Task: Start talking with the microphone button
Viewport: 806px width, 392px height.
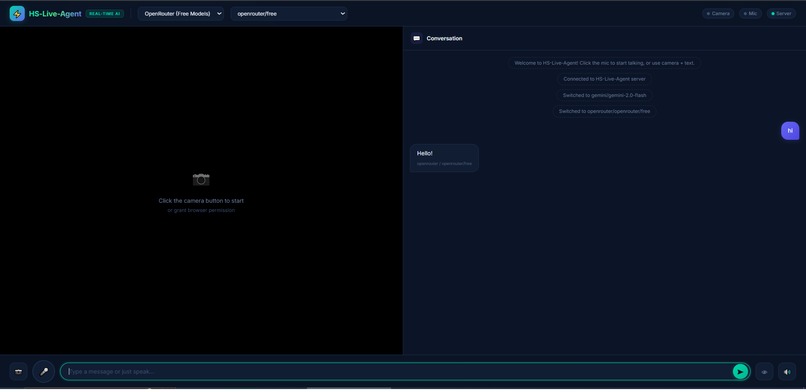Action: click(44, 371)
